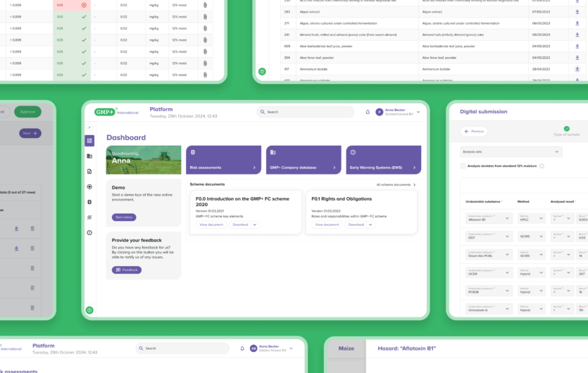Open the Aflatoxin B1 undesirable substance dropdown
This screenshot has height=373, width=588.
pos(488,218)
